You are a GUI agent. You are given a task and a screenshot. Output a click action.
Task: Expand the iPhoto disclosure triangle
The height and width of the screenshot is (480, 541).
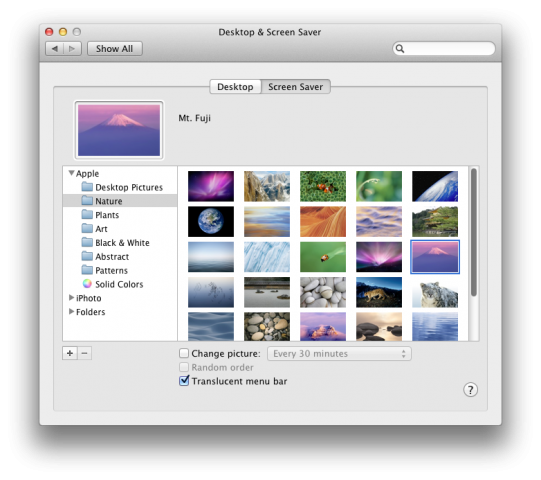click(x=71, y=297)
